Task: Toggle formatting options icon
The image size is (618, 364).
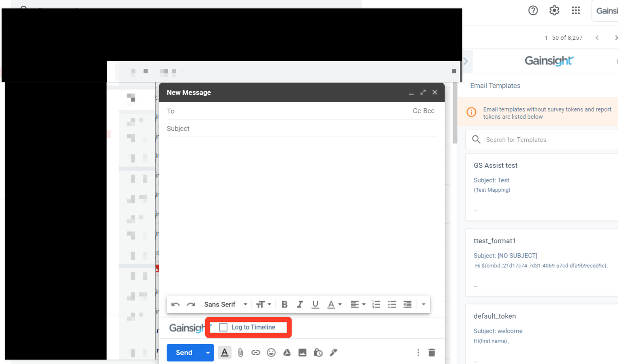Action: [x=225, y=353]
